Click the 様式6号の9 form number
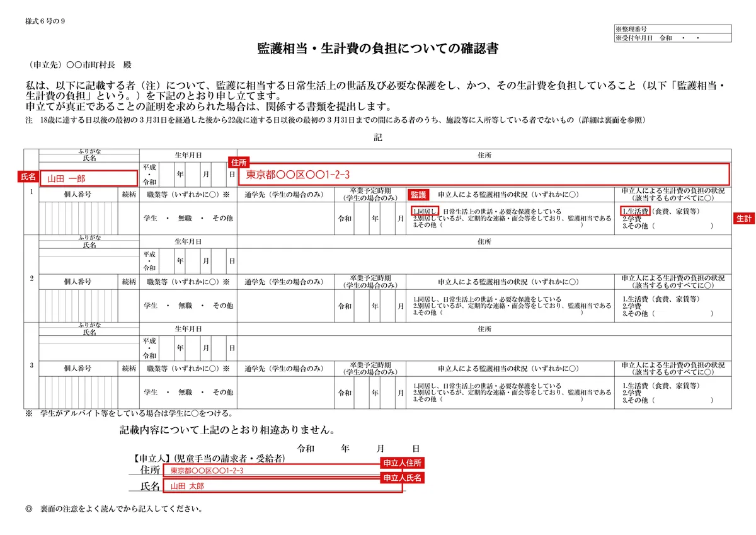The image size is (756, 535). click(45, 22)
